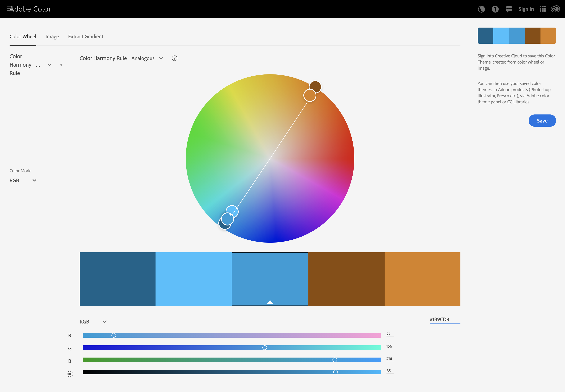Open the apps grid icon
The image size is (565, 392).
543,9
